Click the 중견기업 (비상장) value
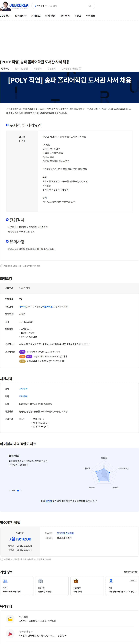The height and width of the screenshot is (644, 139). pos(45,591)
